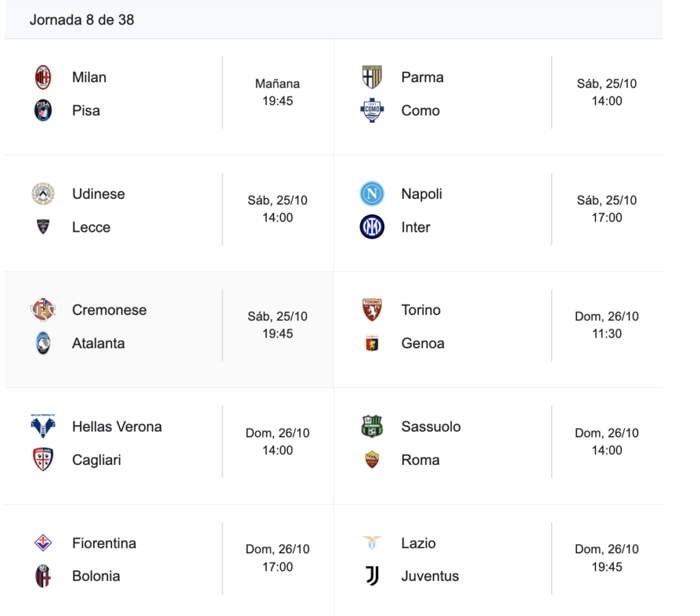Click the Pisa club crest

(43, 110)
